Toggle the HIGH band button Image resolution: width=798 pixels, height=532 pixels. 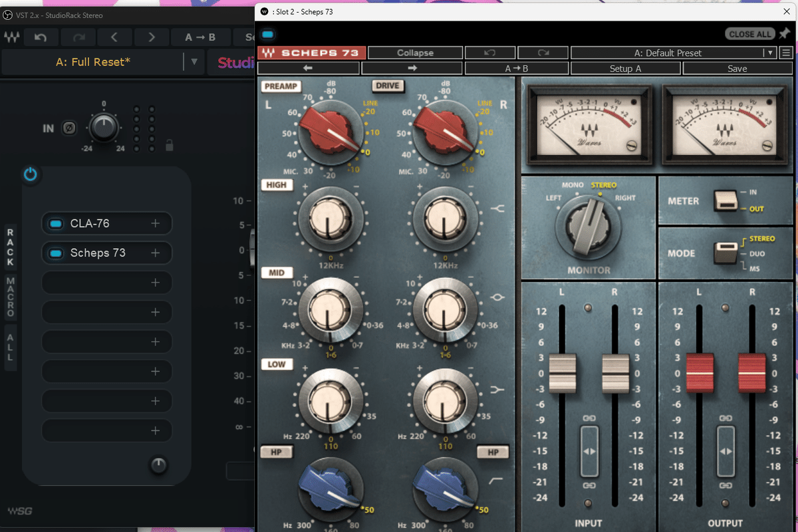(x=277, y=185)
